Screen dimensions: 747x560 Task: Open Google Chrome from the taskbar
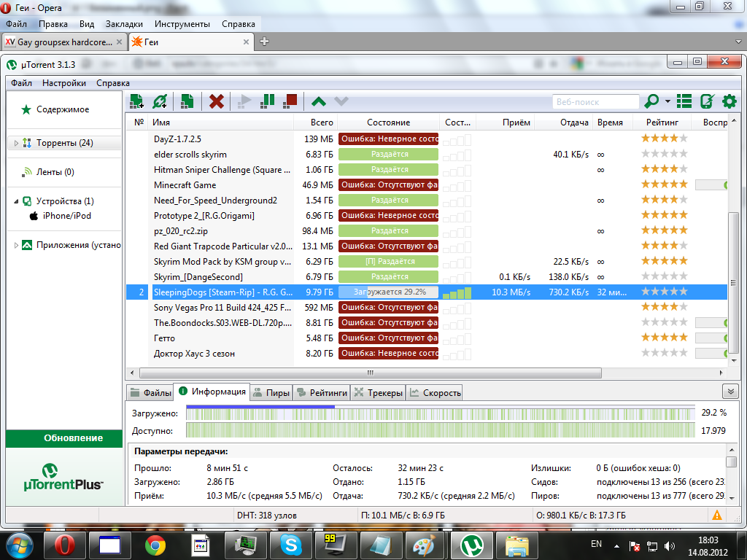pyautogui.click(x=155, y=545)
